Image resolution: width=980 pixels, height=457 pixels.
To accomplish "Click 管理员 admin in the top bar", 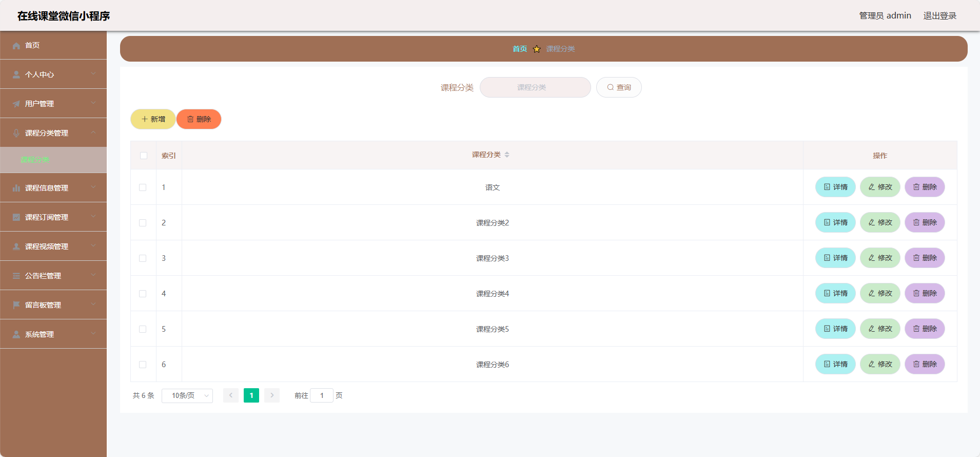I will point(885,16).
